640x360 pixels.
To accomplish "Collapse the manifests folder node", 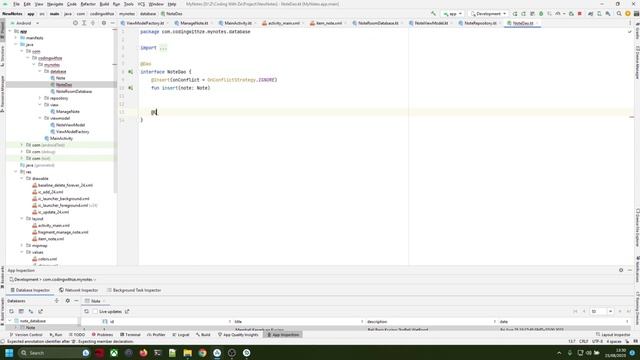I will pyautogui.click(x=16, y=38).
